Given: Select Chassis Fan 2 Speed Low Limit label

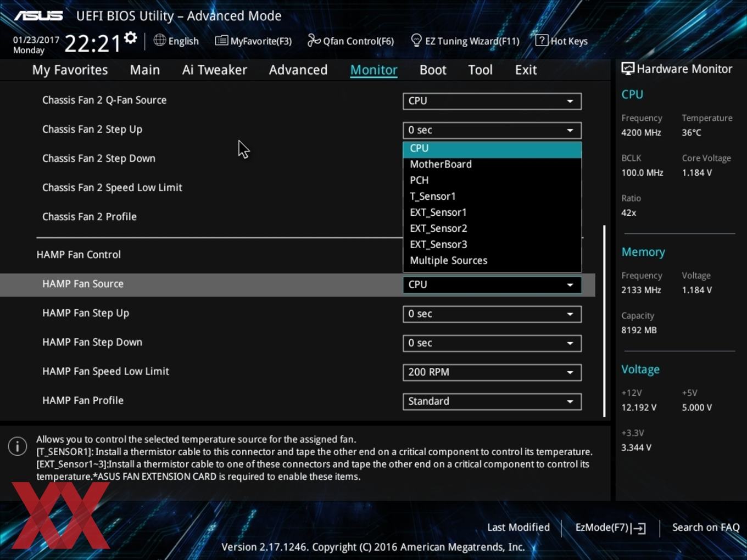Looking at the screenshot, I should pos(112,188).
